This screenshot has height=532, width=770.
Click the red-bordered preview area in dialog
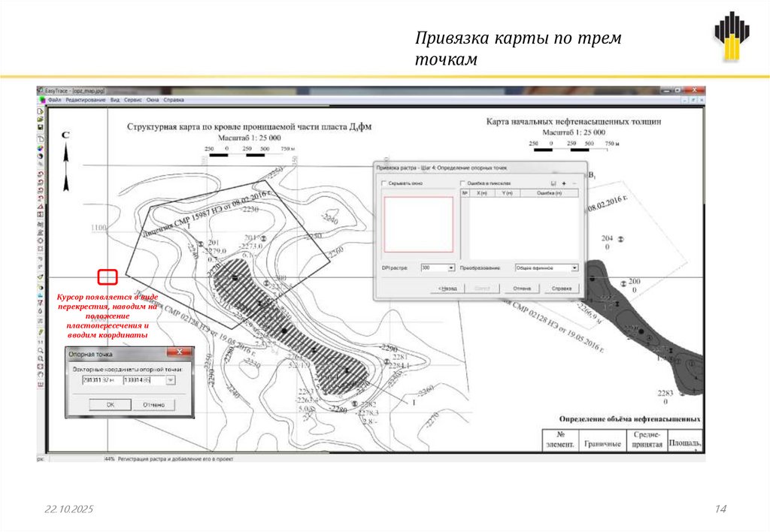tap(418, 225)
